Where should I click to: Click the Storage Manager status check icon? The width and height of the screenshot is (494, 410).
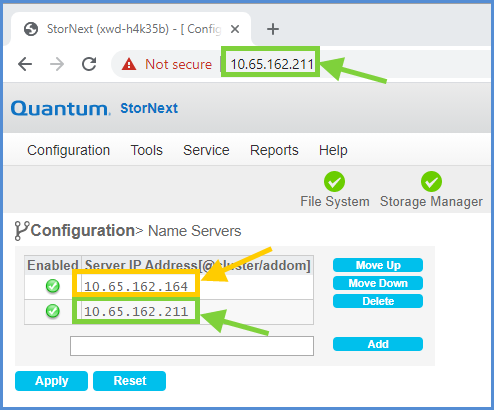(x=431, y=182)
